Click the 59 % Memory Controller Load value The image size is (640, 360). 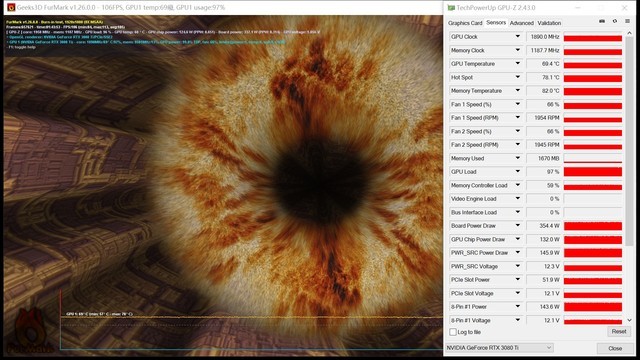[x=553, y=185]
